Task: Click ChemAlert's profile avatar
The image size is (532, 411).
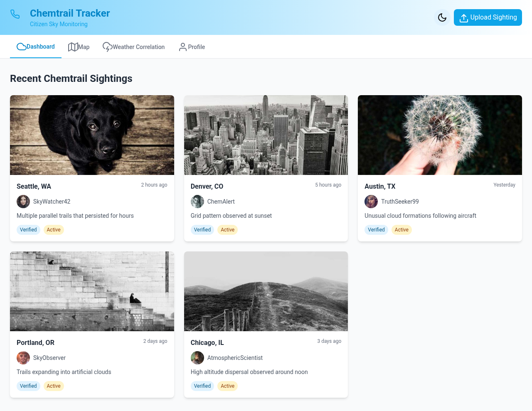Action: pyautogui.click(x=197, y=202)
